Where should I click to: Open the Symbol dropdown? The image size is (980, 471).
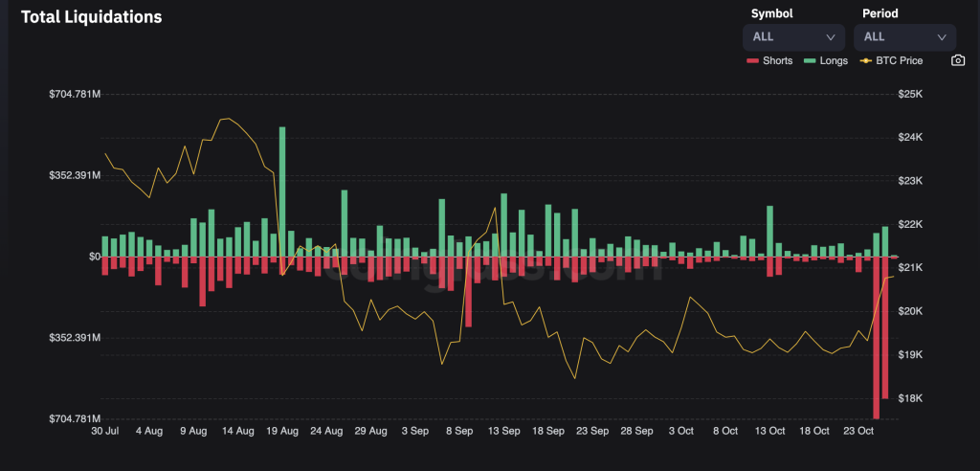pyautogui.click(x=793, y=36)
